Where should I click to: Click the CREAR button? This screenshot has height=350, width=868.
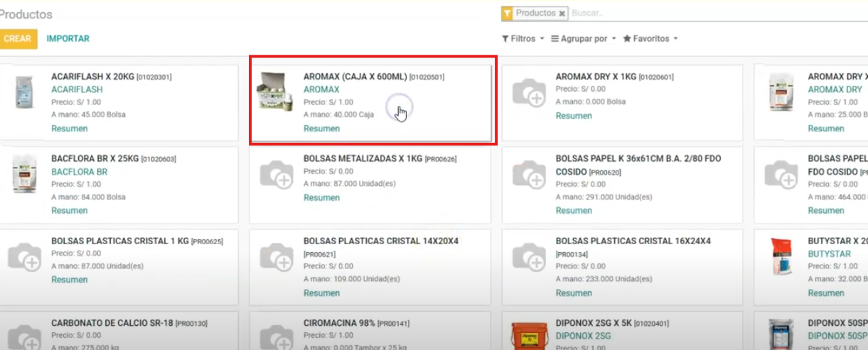(17, 38)
